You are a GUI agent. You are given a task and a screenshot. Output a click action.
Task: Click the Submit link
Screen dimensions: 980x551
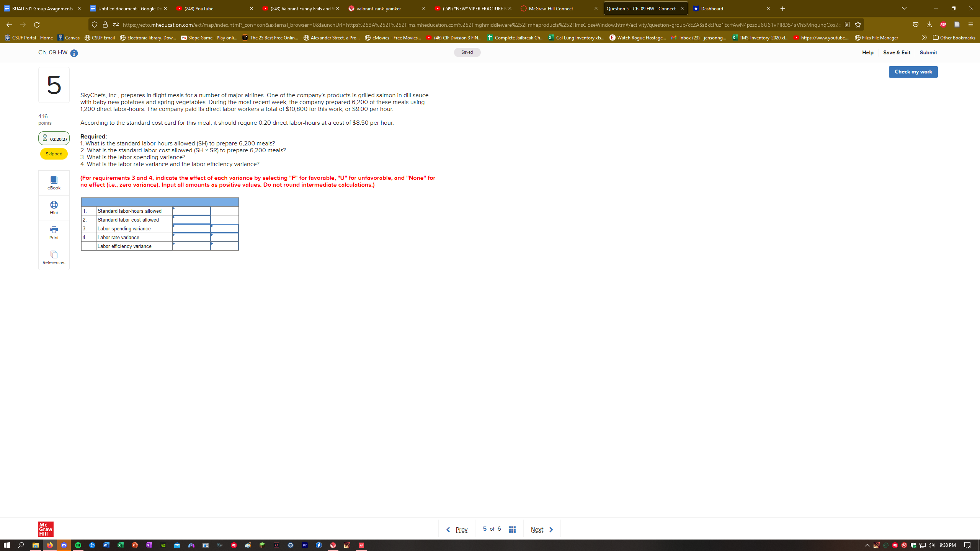click(x=928, y=52)
